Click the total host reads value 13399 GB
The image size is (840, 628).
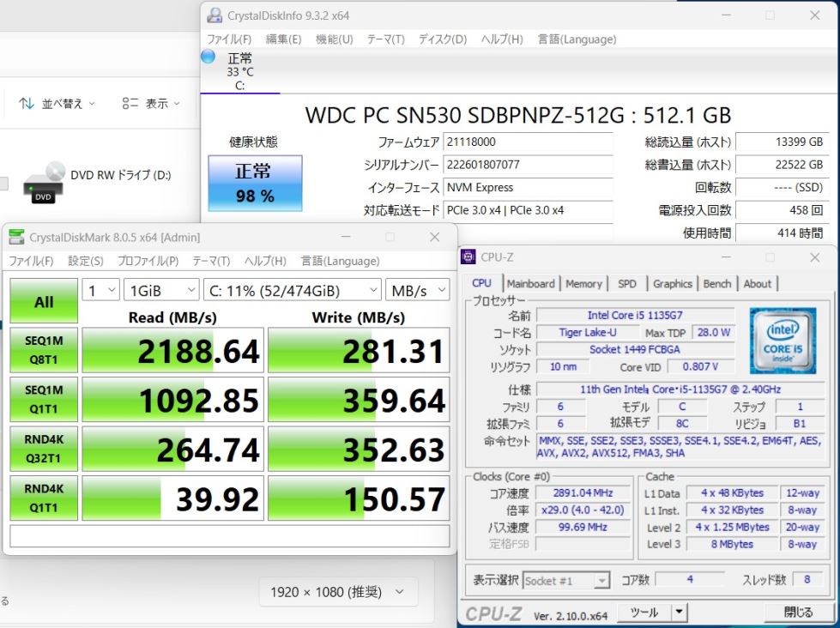pos(783,142)
